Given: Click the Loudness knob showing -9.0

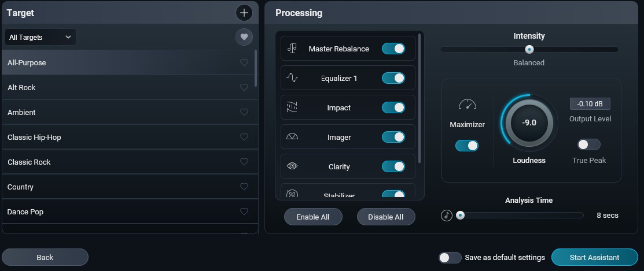Looking at the screenshot, I should point(529,122).
